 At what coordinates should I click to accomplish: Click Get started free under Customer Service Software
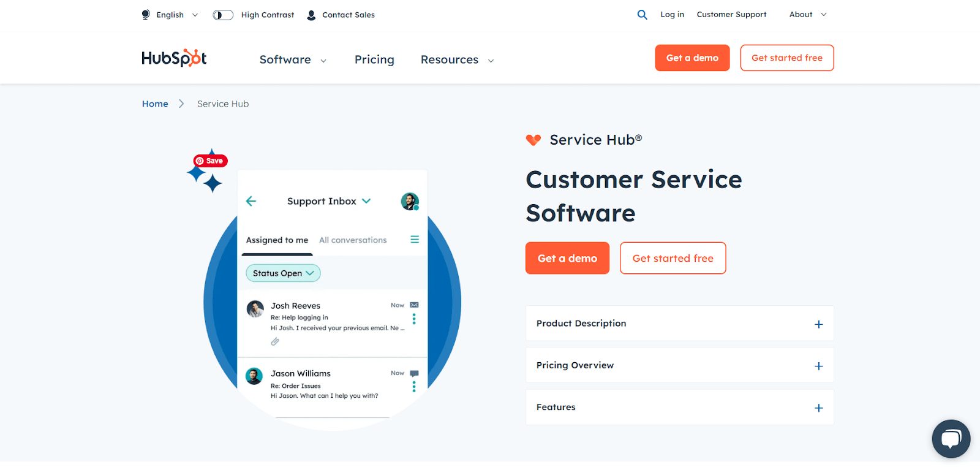pyautogui.click(x=673, y=258)
